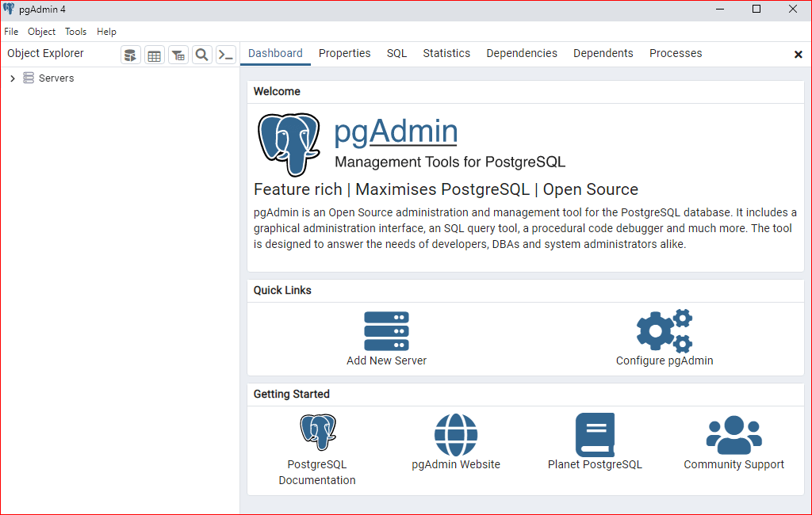This screenshot has height=515, width=812.
Task: Click the Filtered Rows toolbar icon
Action: pos(178,55)
